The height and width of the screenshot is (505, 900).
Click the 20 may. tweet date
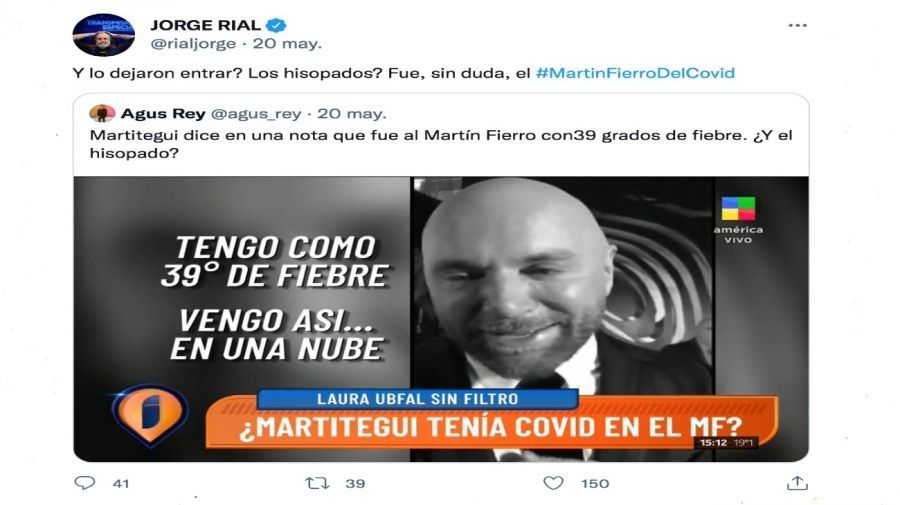287,44
